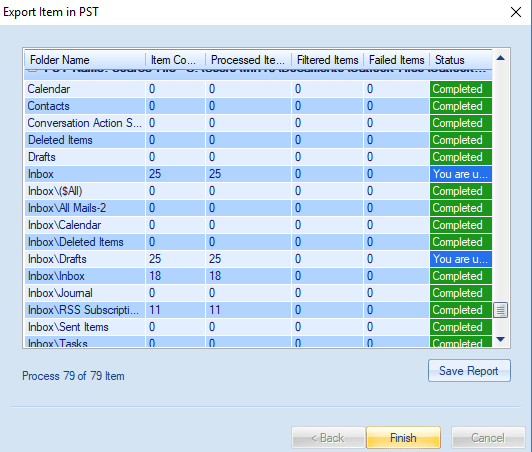Viewport: 532px width, 452px height.
Task: Click the Filtered Items column header
Action: coord(327,60)
